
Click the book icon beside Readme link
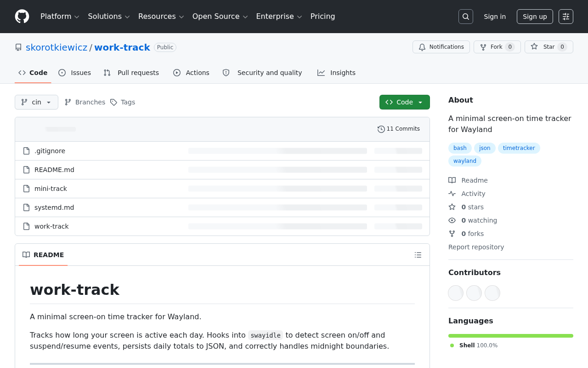pos(452,180)
